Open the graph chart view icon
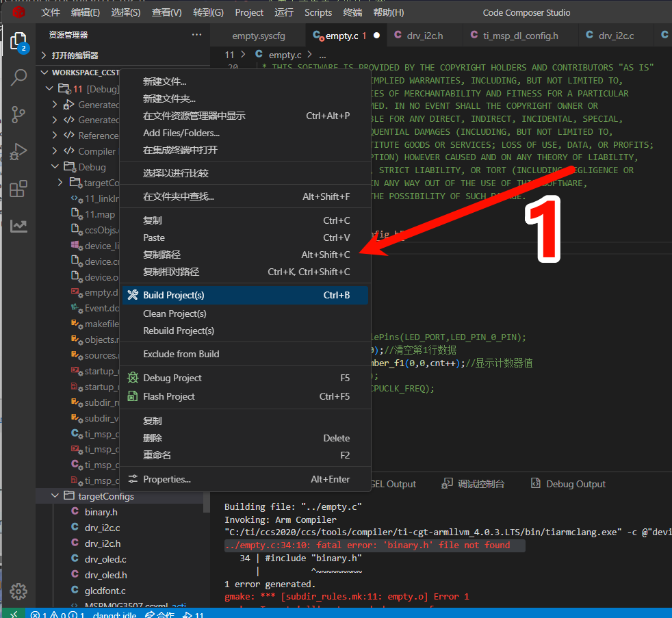Image resolution: width=672 pixels, height=618 pixels. click(x=18, y=226)
